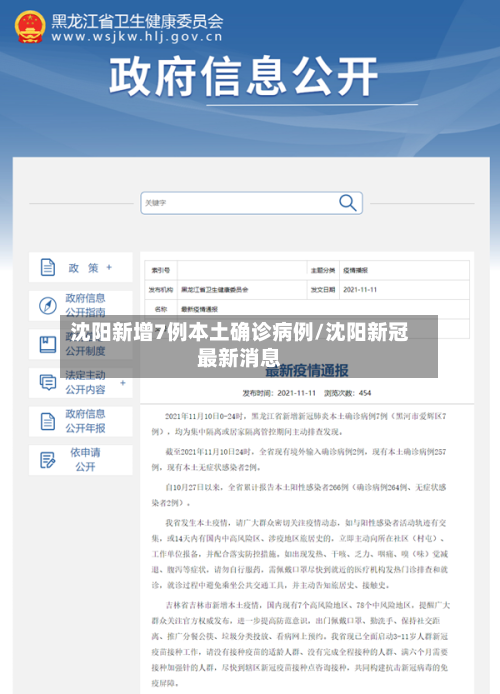
Task: Expand 法定主动公开内容 plus sign
Action: 123,382
